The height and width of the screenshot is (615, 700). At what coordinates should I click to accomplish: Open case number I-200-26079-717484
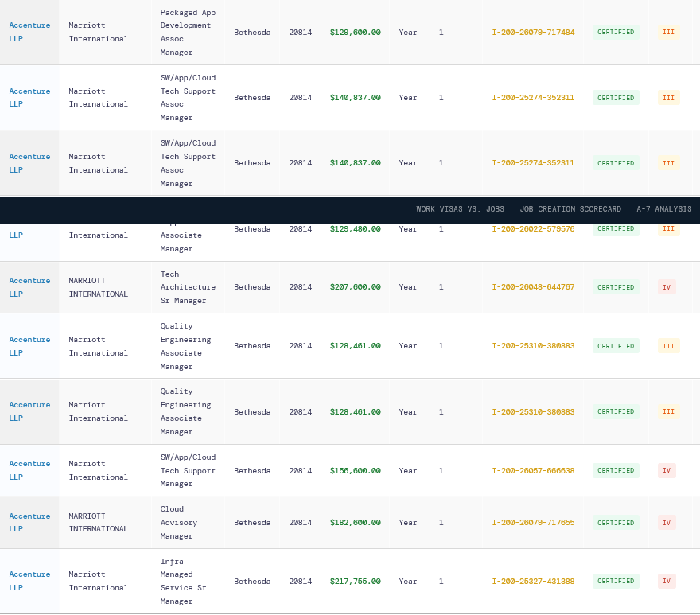[x=533, y=32]
